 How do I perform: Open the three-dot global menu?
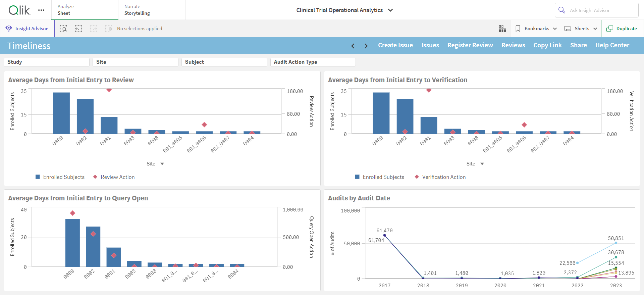click(x=41, y=10)
